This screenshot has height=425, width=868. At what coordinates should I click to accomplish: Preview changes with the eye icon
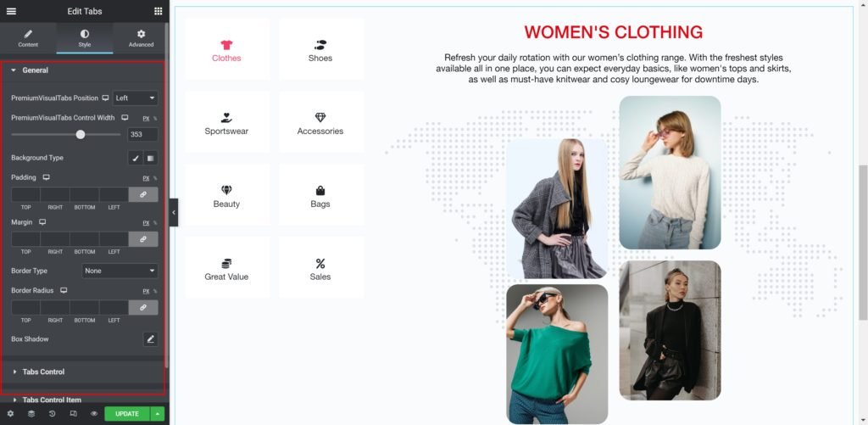94,413
